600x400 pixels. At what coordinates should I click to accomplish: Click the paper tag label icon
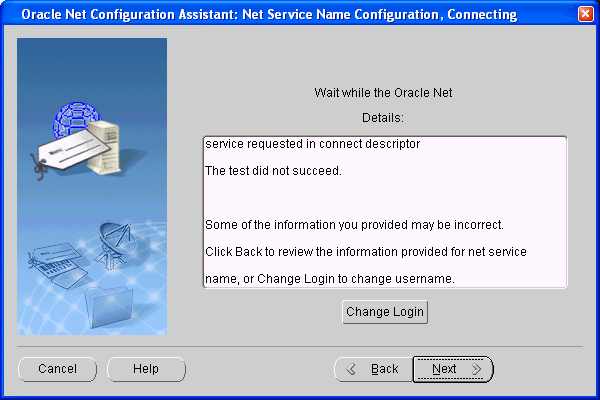(x=70, y=152)
